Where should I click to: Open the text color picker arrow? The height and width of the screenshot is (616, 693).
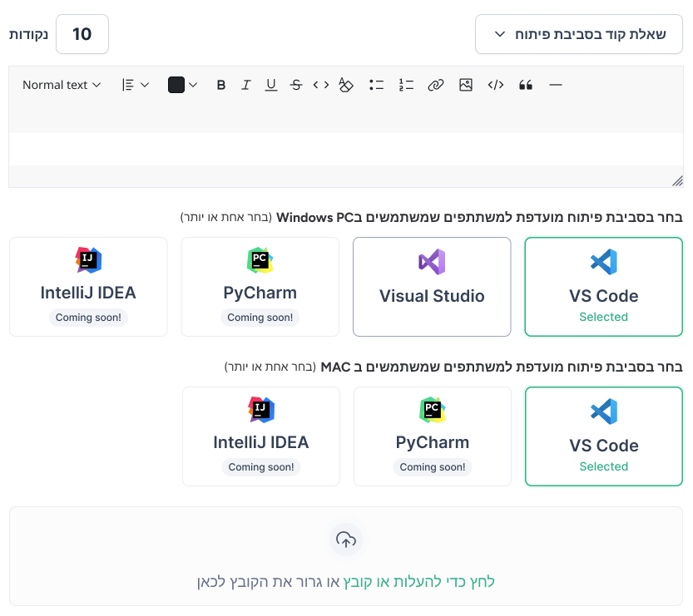[x=193, y=85]
